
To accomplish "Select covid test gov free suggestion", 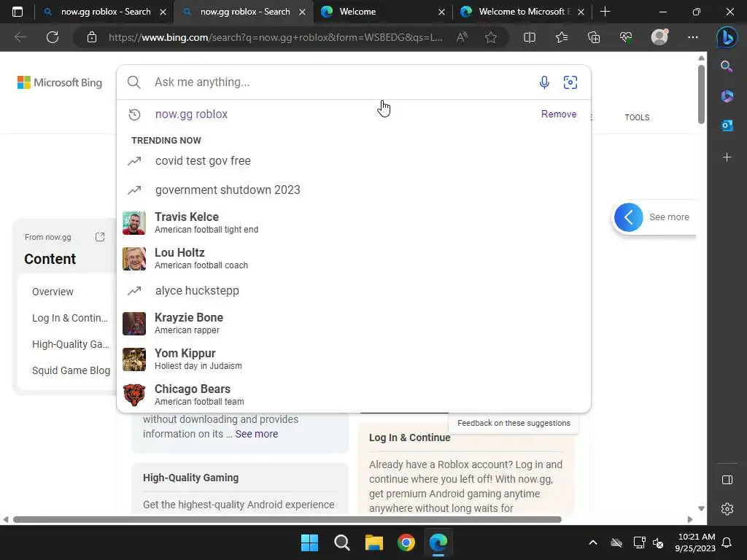I will [354, 161].
